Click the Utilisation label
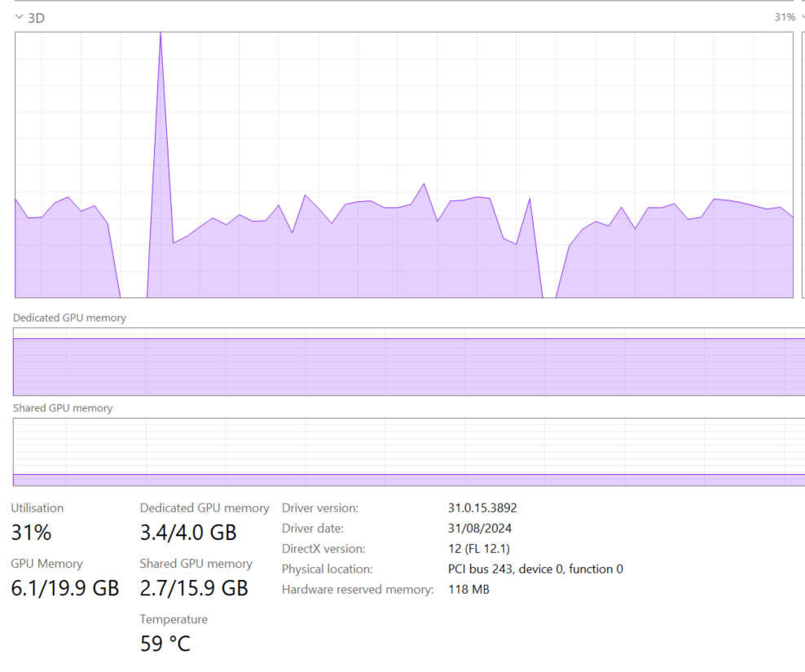The image size is (805, 672). point(37,507)
